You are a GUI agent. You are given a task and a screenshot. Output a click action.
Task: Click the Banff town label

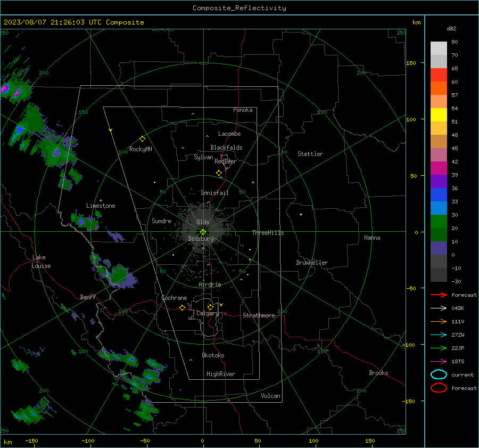[88, 297]
